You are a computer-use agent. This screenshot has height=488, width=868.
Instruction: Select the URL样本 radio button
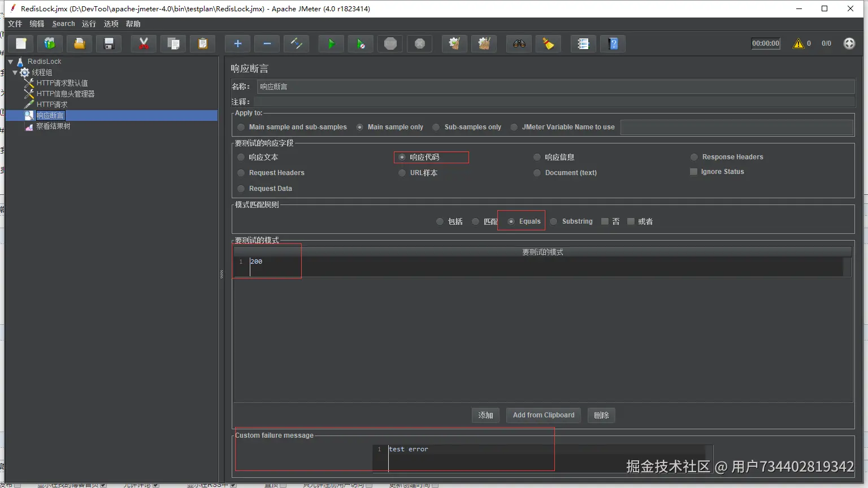(402, 173)
